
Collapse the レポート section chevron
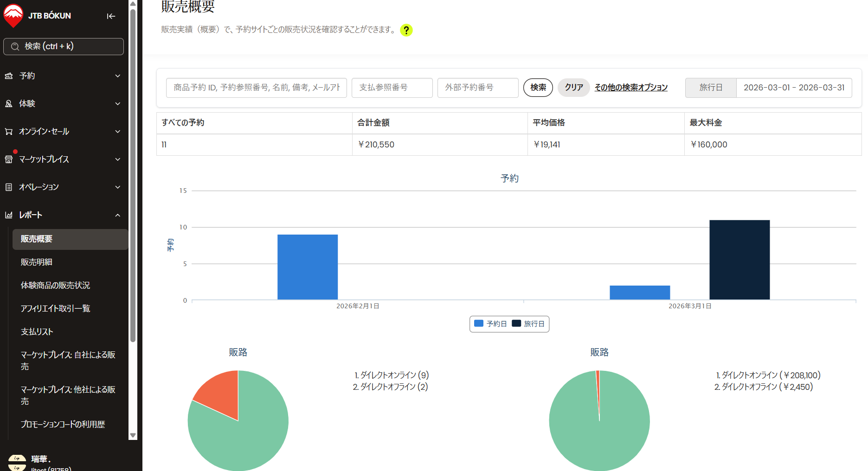118,215
